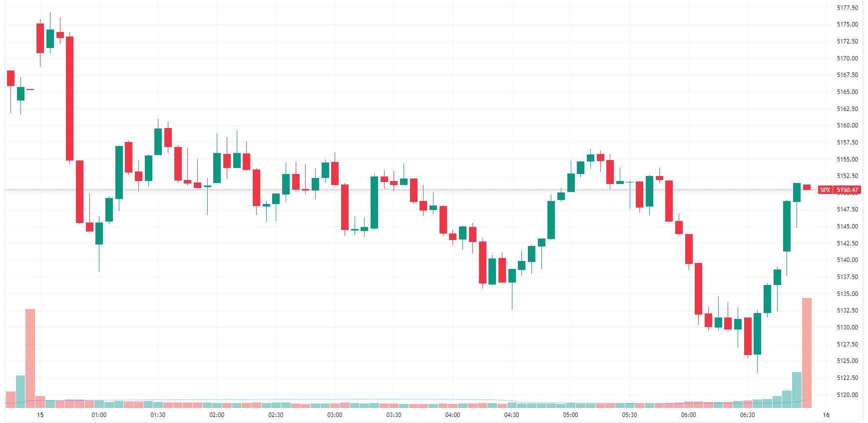Screen dimensions: 868x423
Task: Click the tallest red volume bar at right edge
Action: [807, 352]
